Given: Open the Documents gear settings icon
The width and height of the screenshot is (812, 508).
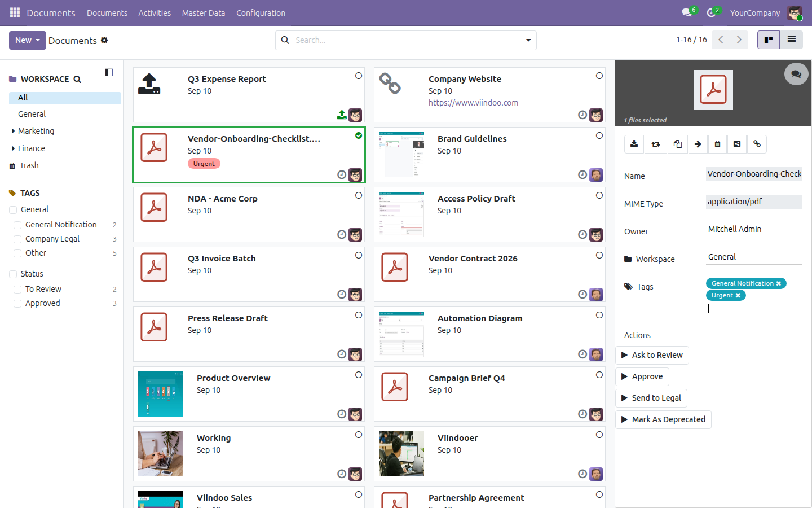Looking at the screenshot, I should pyautogui.click(x=104, y=40).
